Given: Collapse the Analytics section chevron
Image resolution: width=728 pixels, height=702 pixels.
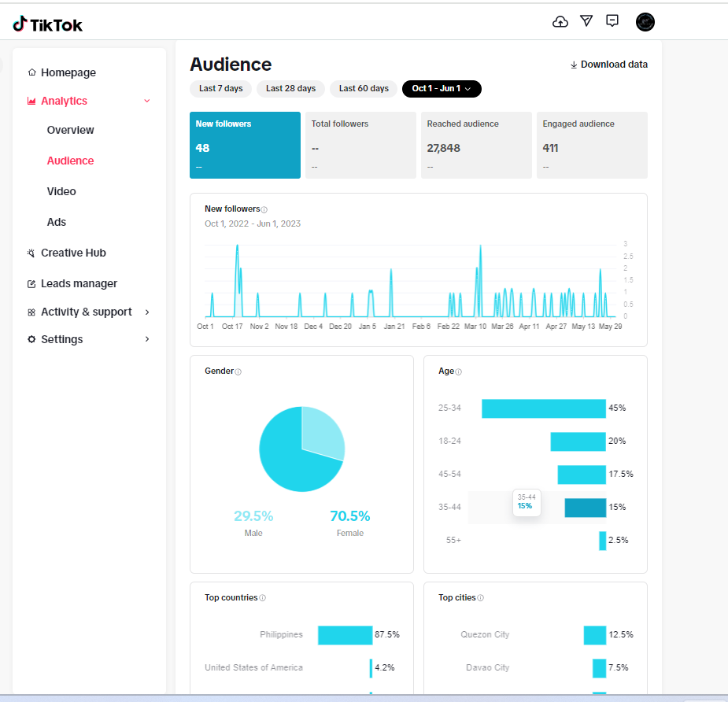Looking at the screenshot, I should (147, 102).
